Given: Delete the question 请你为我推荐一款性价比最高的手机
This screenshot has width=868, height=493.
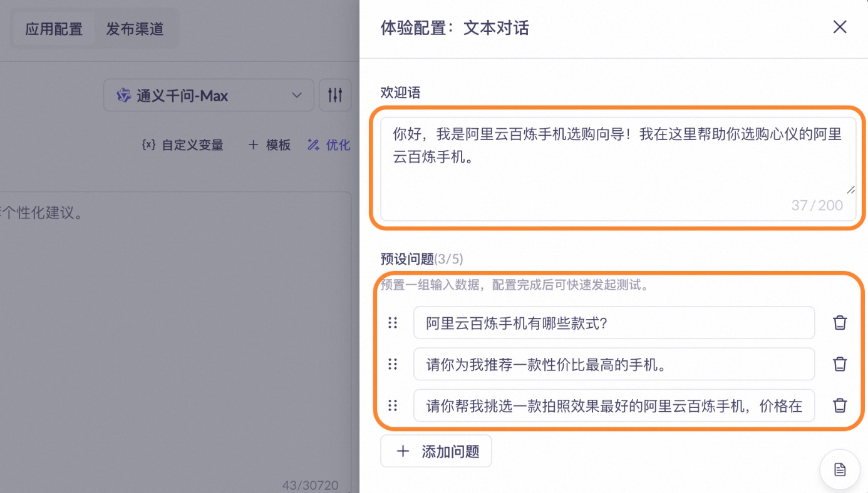Looking at the screenshot, I should point(840,364).
